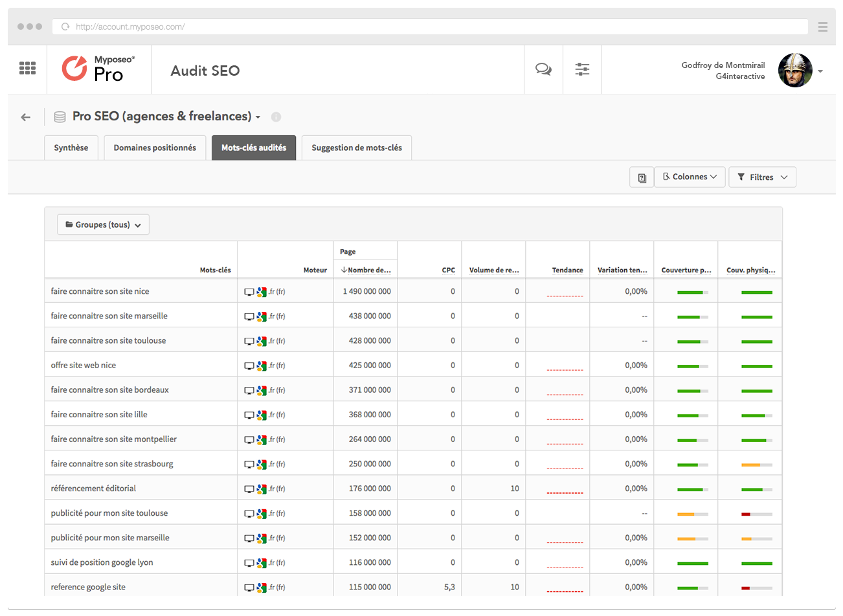Open the Pro SEO project dropdown
843x616 pixels.
(x=166, y=116)
